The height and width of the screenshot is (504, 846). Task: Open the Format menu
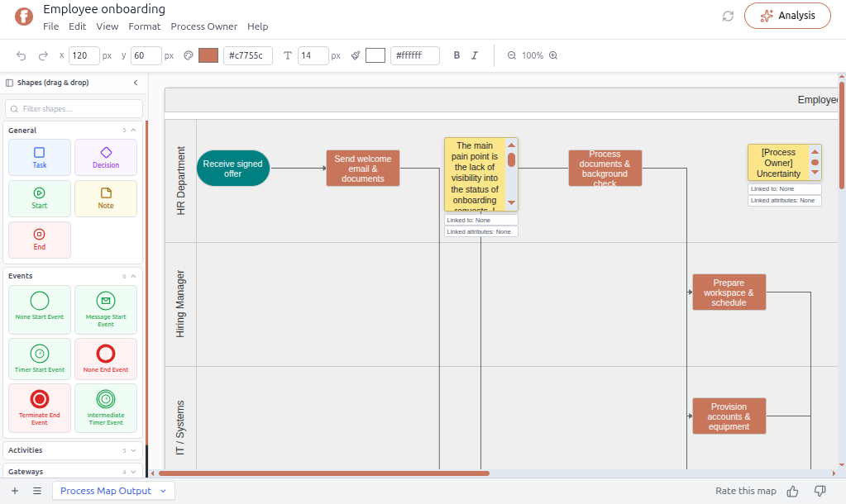(145, 26)
